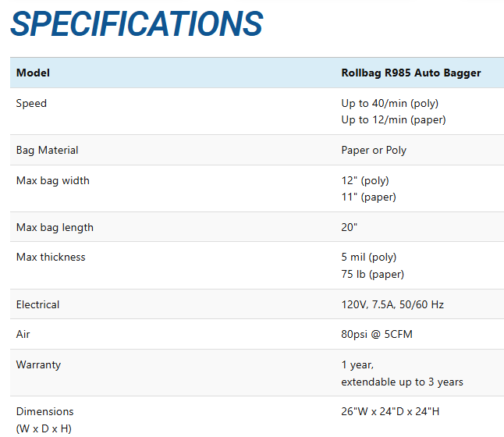Image resolution: width=504 pixels, height=437 pixels.
Task: Click the Max bag width label
Action: pyautogui.click(x=53, y=180)
